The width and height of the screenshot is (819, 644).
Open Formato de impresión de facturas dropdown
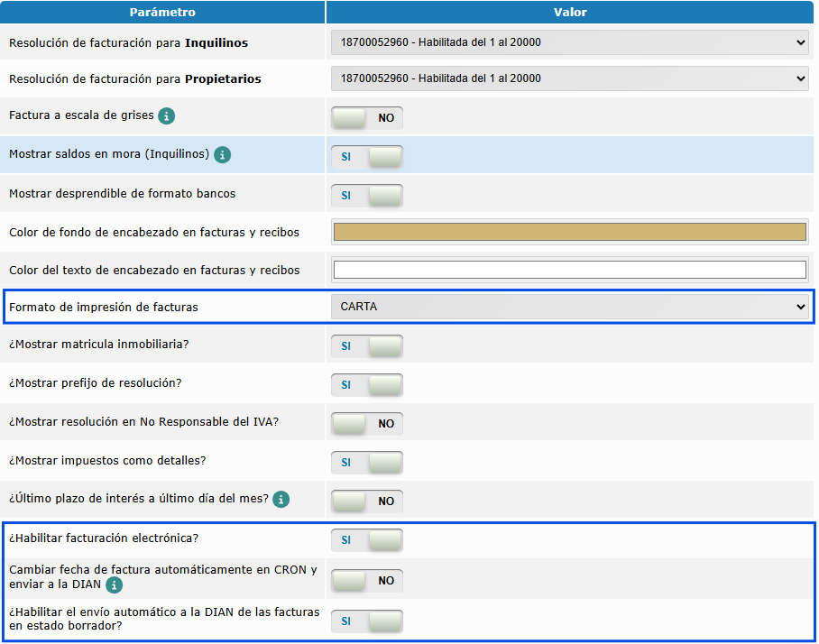coord(569,308)
